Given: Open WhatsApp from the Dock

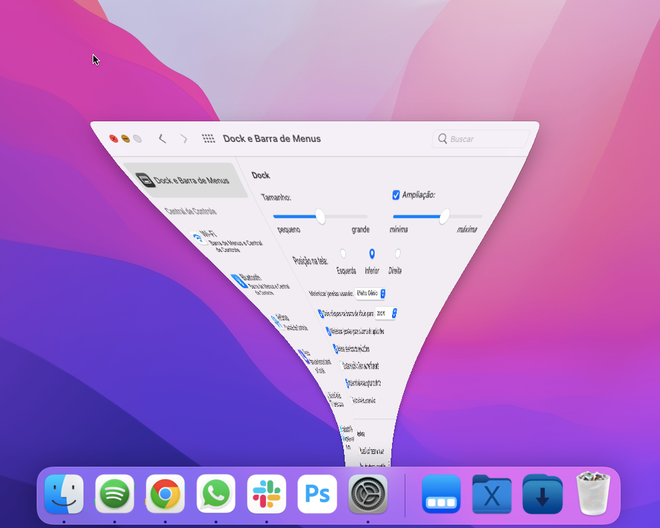Looking at the screenshot, I should [216, 494].
